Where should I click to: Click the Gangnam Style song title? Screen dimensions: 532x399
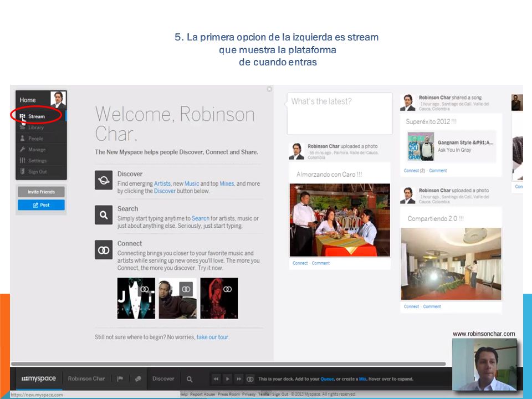click(x=465, y=142)
